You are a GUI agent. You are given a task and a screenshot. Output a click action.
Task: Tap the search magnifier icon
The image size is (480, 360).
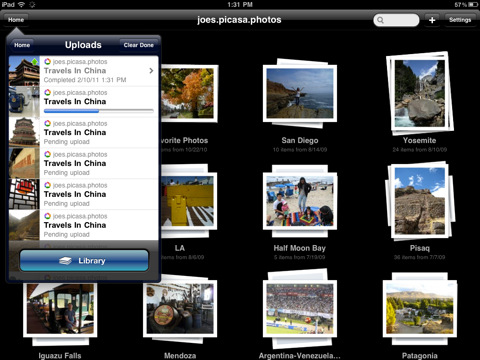(380, 20)
